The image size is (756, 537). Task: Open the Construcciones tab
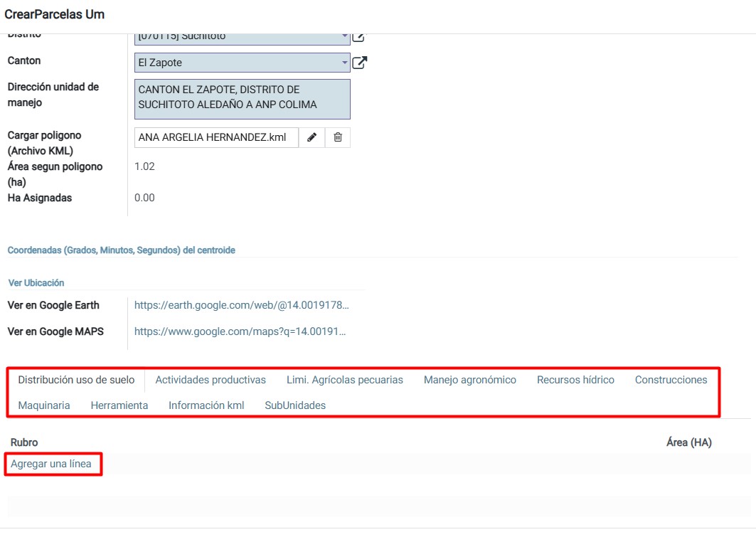(x=671, y=380)
